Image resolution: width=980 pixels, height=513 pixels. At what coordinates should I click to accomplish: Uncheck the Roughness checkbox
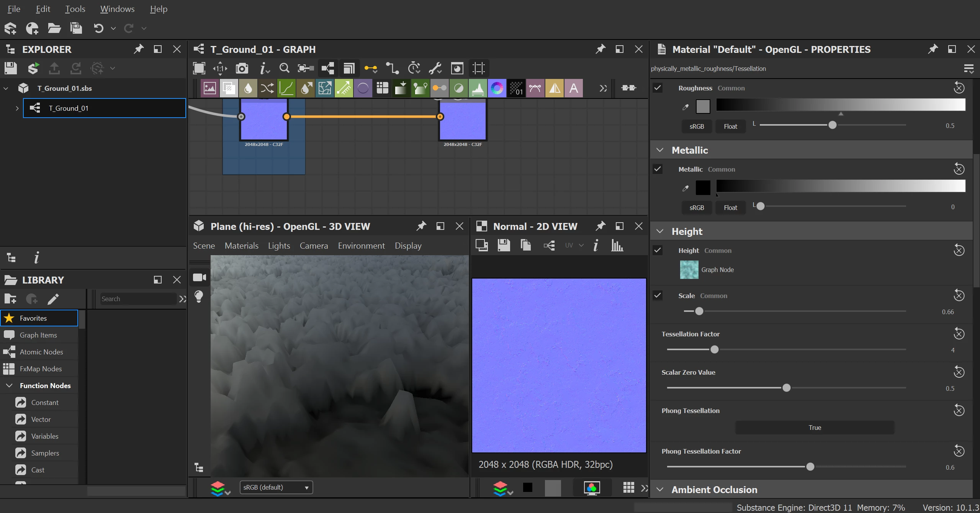658,88
